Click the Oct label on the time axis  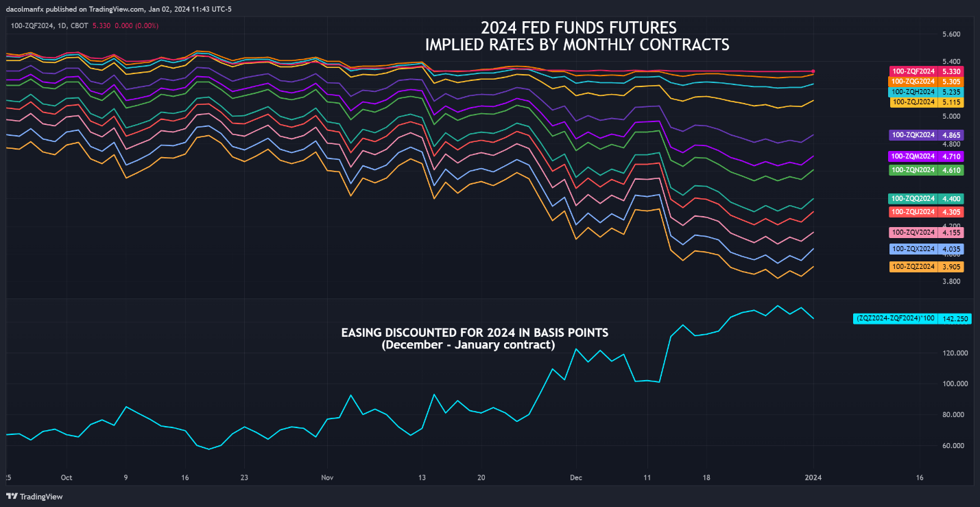(67, 477)
